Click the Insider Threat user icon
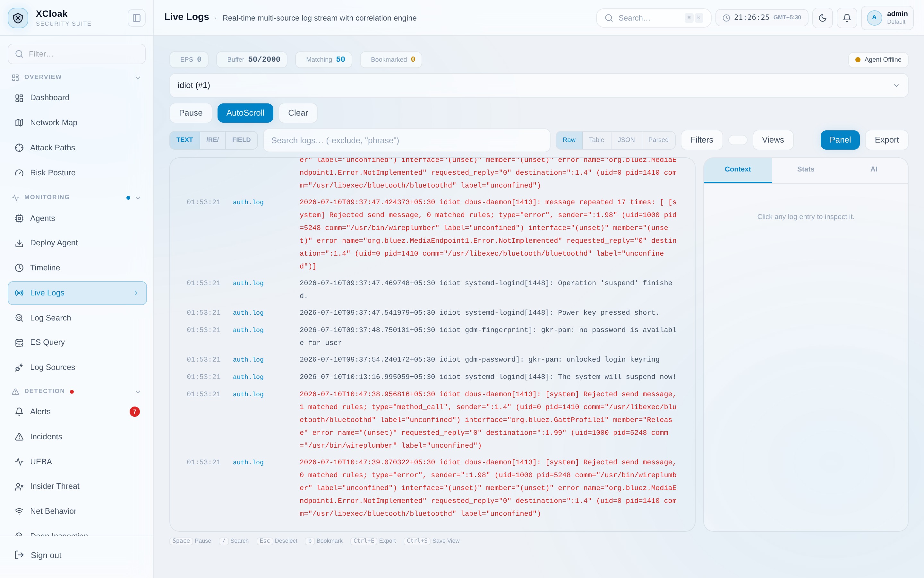This screenshot has width=924, height=578. pos(19,486)
